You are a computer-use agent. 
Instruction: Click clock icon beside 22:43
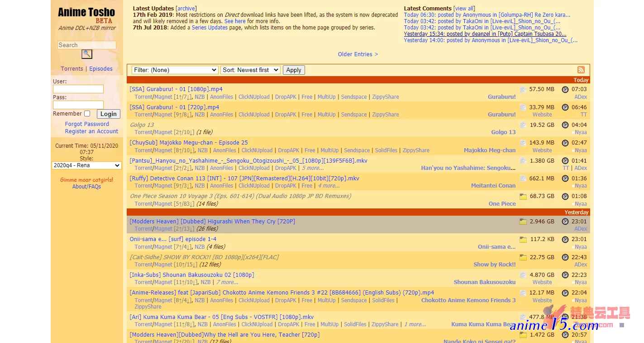click(x=565, y=257)
